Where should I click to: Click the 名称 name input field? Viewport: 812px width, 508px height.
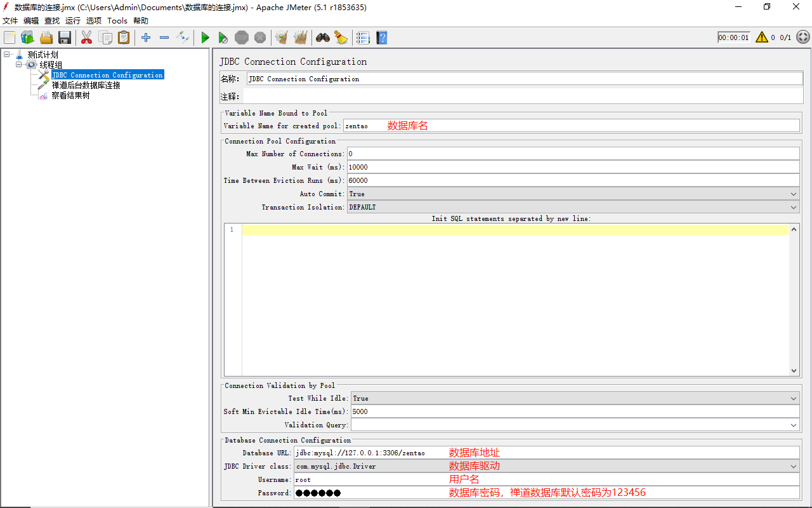pyautogui.click(x=523, y=79)
